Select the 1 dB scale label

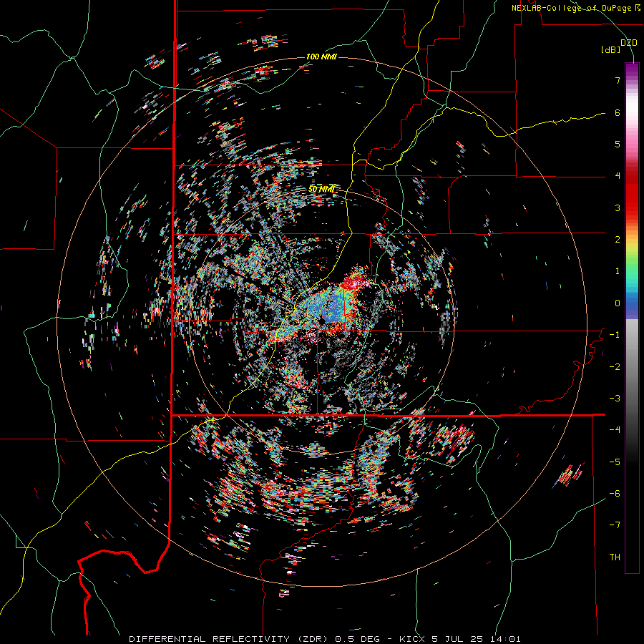[618, 271]
